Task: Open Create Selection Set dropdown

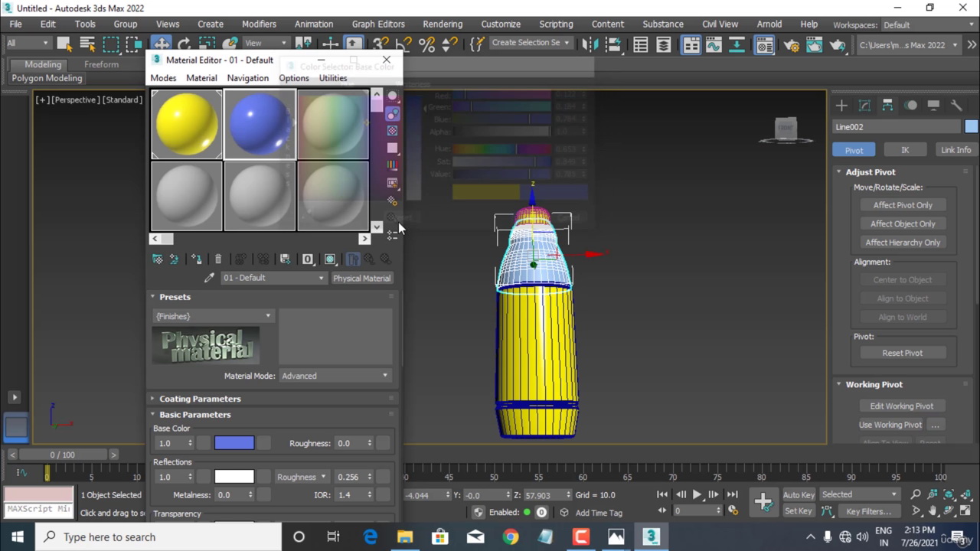Action: click(x=531, y=43)
